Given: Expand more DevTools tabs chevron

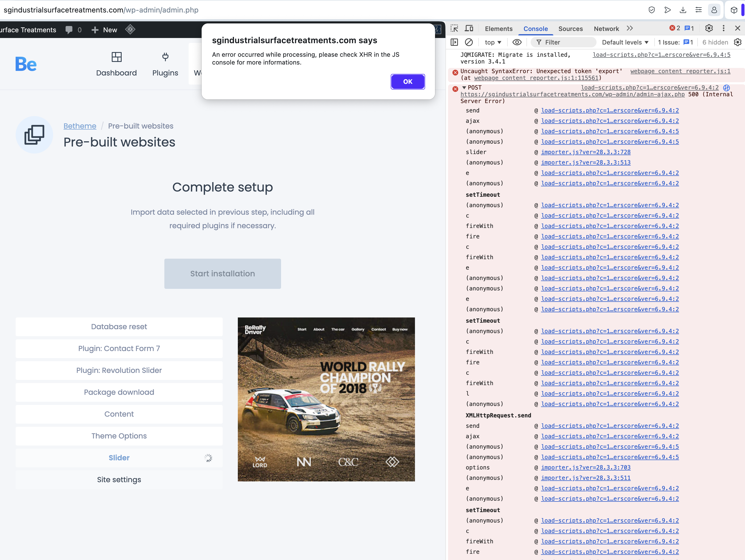Looking at the screenshot, I should [x=630, y=29].
